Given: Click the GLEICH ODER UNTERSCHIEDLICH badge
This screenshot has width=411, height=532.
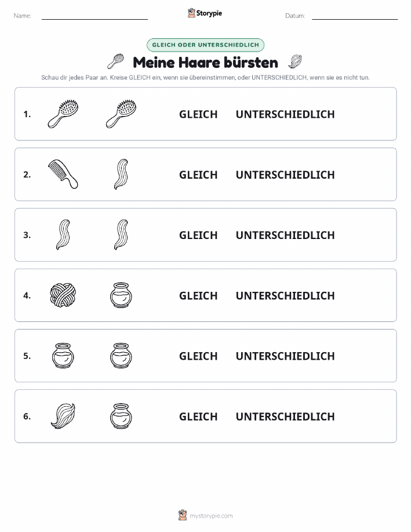Looking at the screenshot, I should point(205,45).
